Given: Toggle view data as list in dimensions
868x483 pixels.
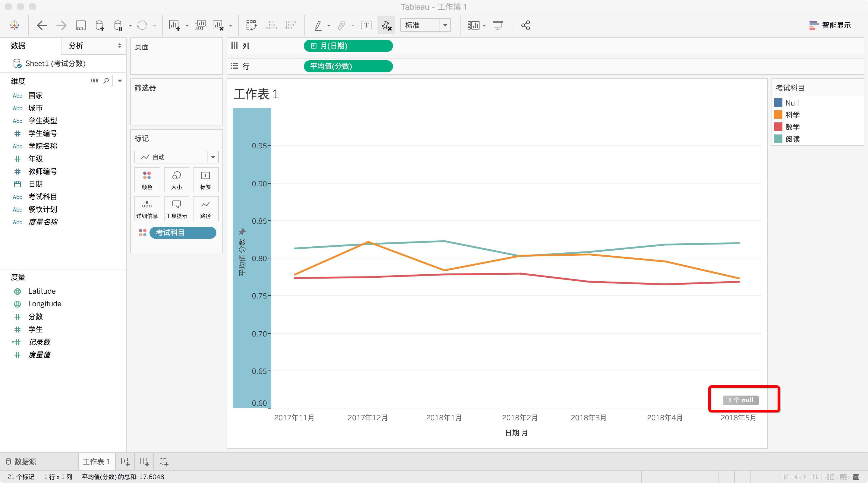Looking at the screenshot, I should coord(94,80).
